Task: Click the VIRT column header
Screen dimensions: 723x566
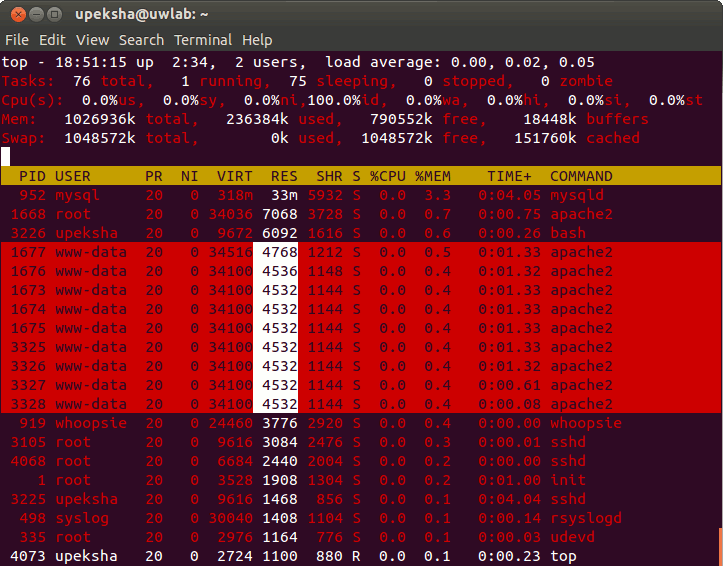Action: [x=235, y=176]
